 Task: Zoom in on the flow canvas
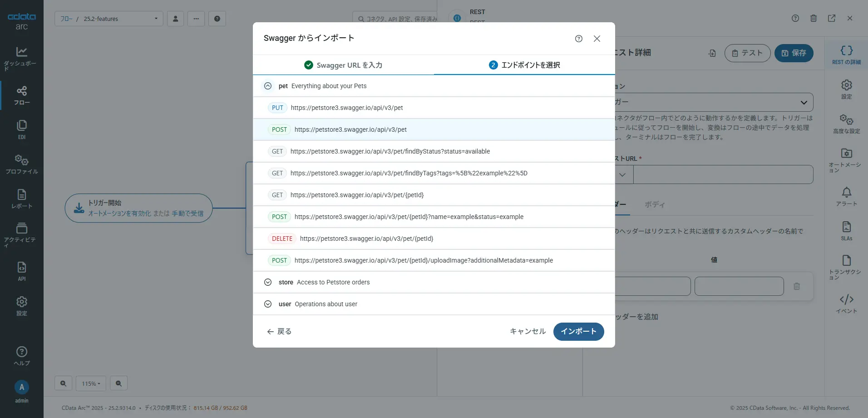point(64,383)
